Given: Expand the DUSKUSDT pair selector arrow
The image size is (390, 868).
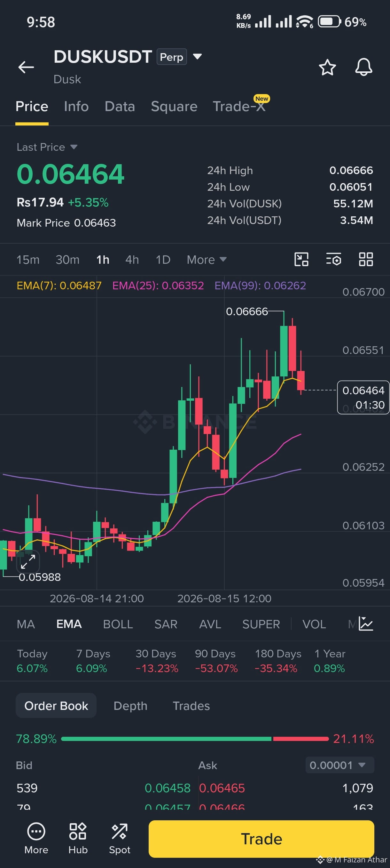Looking at the screenshot, I should click(x=197, y=56).
